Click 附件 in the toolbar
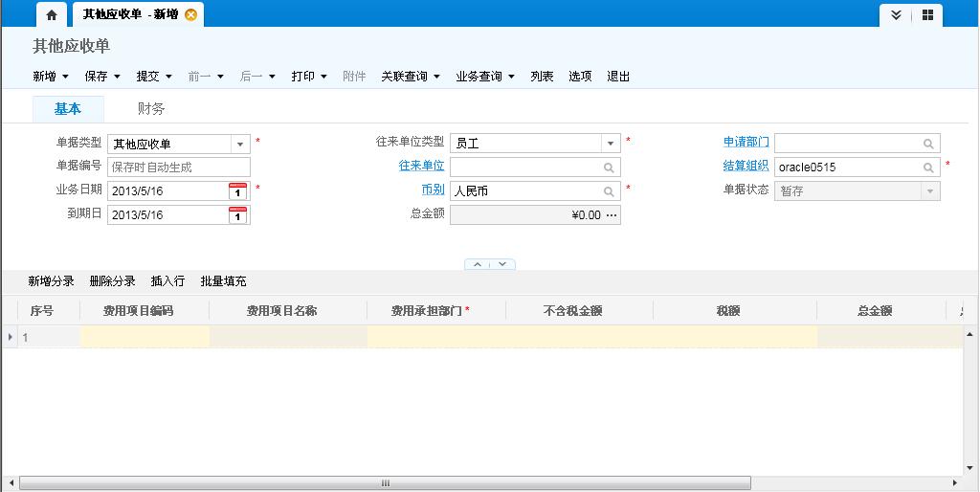The height and width of the screenshot is (492, 980). [354, 77]
